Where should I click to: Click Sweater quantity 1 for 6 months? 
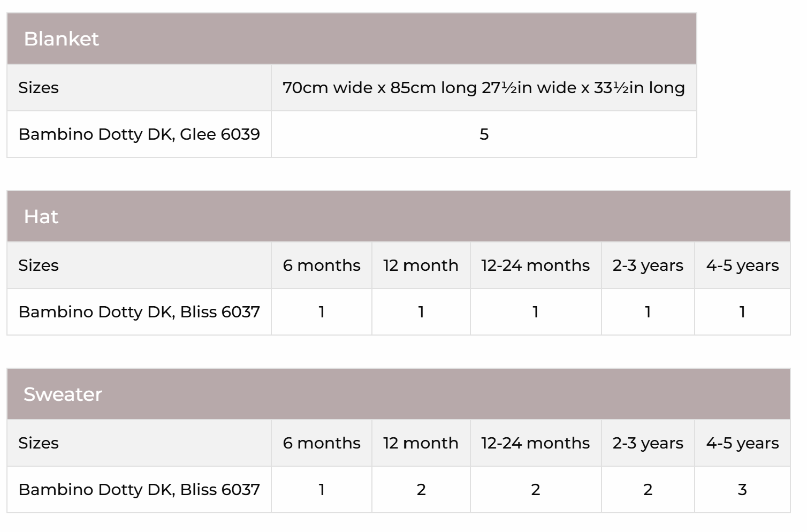coord(321,490)
